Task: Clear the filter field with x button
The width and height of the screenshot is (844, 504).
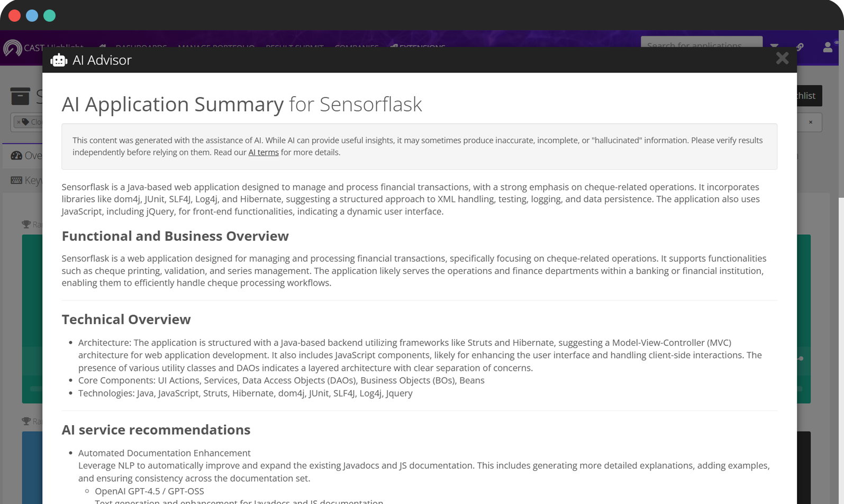Action: coord(810,122)
